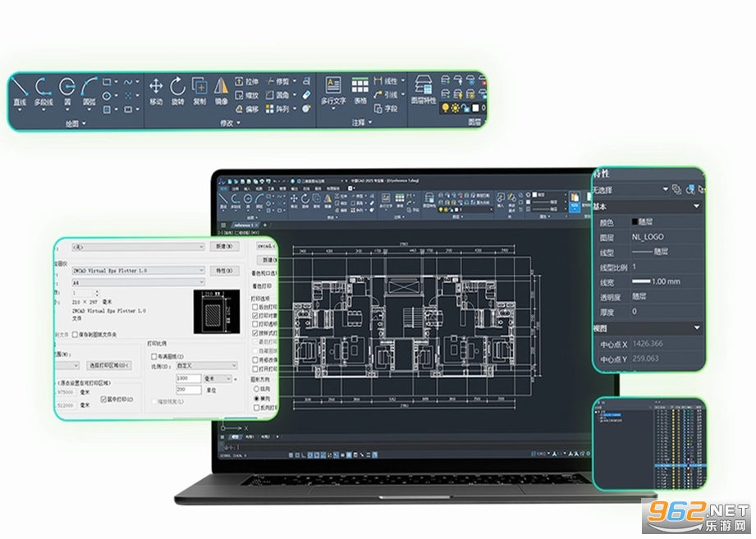Select the 纵向 portrait radio button
The width and height of the screenshot is (756, 539).
(x=256, y=388)
